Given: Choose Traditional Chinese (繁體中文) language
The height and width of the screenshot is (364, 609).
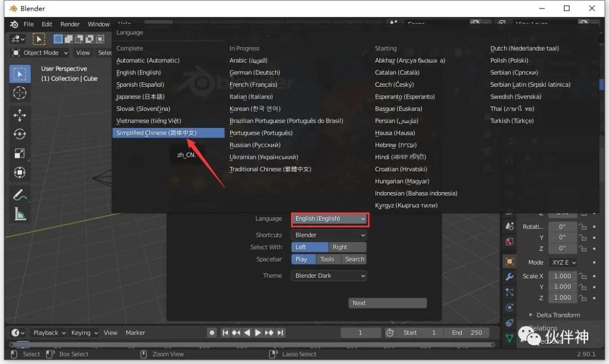Looking at the screenshot, I should (270, 169).
